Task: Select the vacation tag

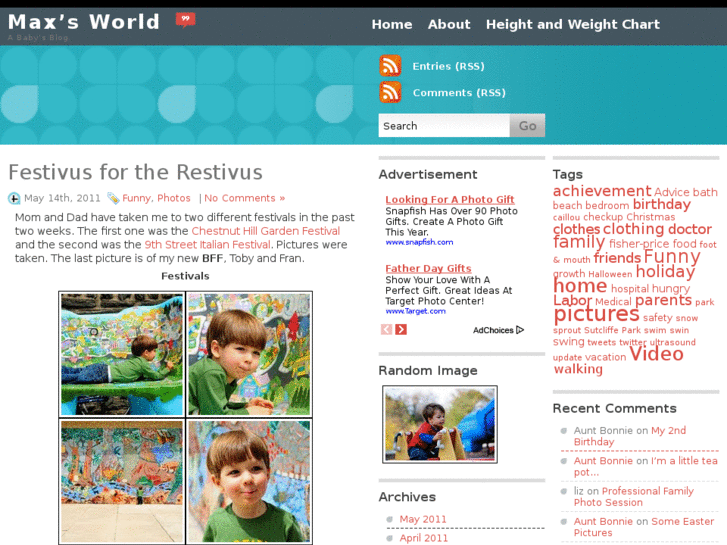Action: [x=605, y=357]
